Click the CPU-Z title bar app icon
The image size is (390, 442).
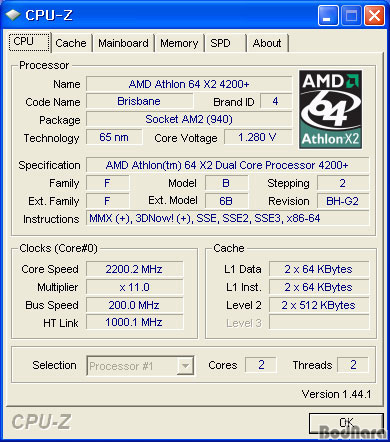(13, 15)
